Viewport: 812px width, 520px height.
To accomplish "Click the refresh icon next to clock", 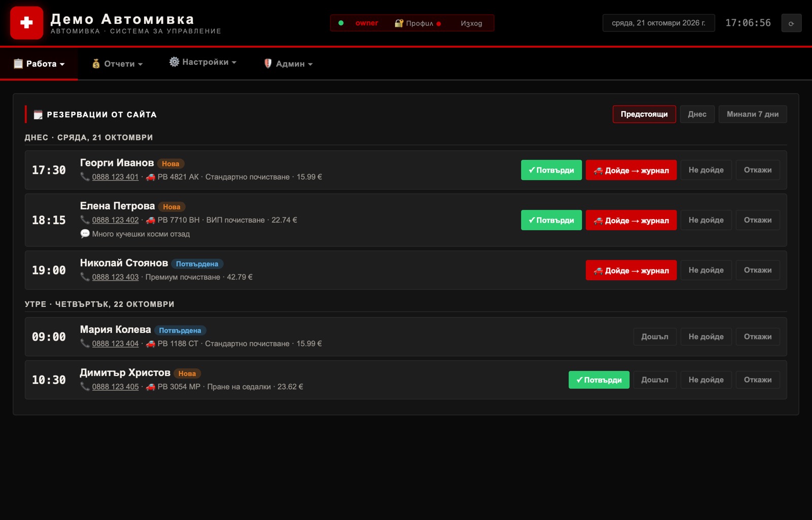I will pyautogui.click(x=791, y=23).
